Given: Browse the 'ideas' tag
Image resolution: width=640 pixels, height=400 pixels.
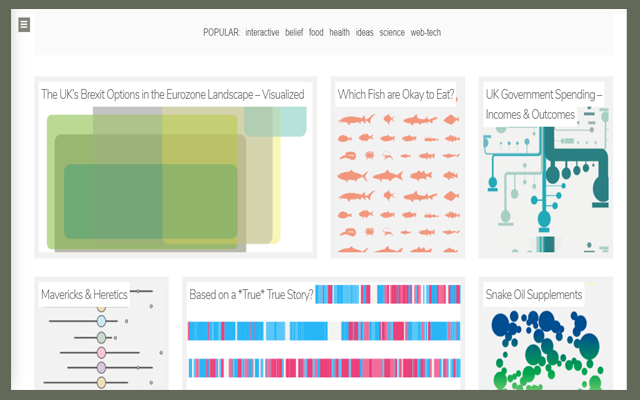Looking at the screenshot, I should [x=364, y=32].
